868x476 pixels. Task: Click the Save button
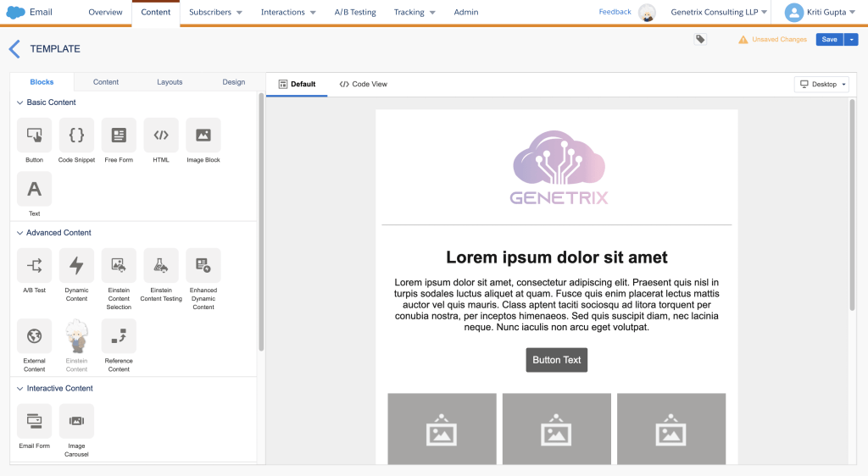(829, 39)
